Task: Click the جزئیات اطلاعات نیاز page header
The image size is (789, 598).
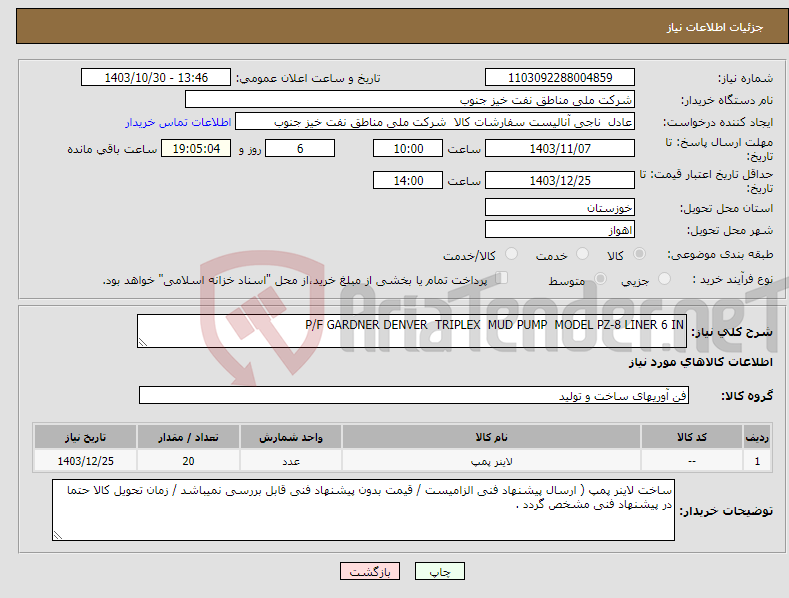Action: 715,27
